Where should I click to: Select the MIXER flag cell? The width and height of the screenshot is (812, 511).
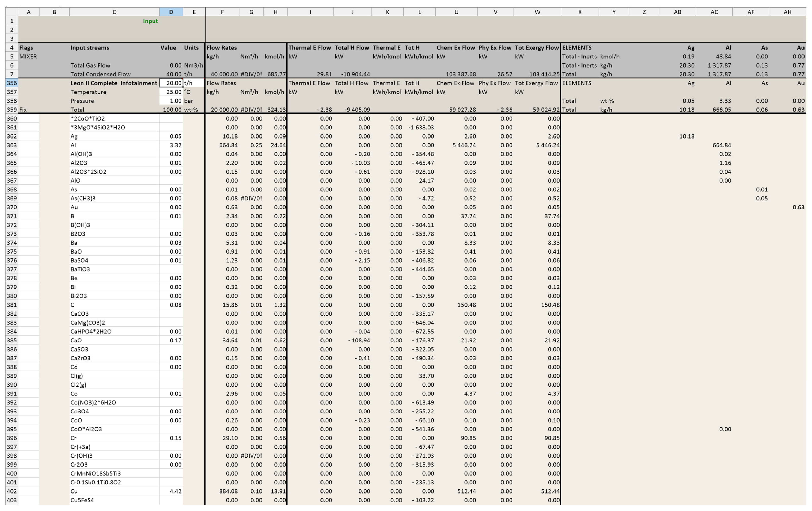click(x=28, y=56)
